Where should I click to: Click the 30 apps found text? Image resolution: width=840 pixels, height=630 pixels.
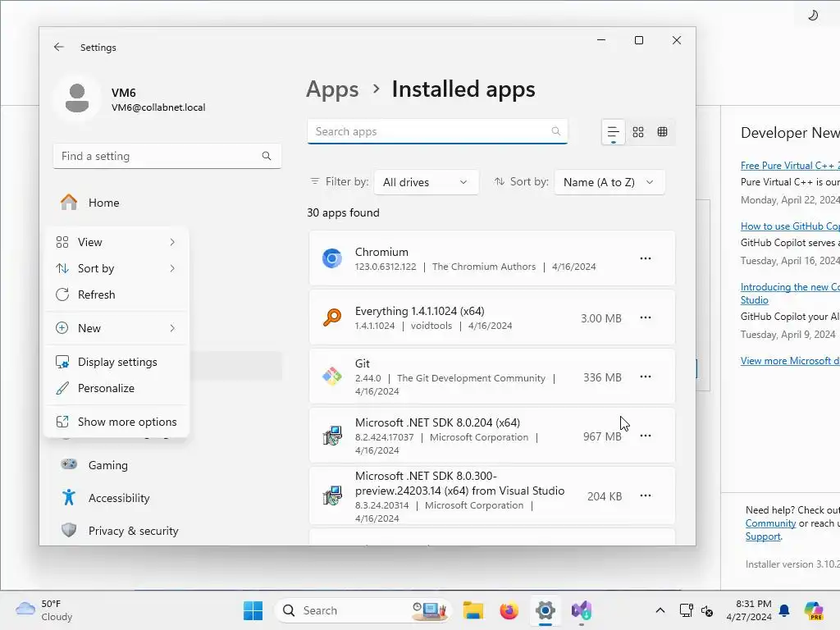pyautogui.click(x=343, y=212)
